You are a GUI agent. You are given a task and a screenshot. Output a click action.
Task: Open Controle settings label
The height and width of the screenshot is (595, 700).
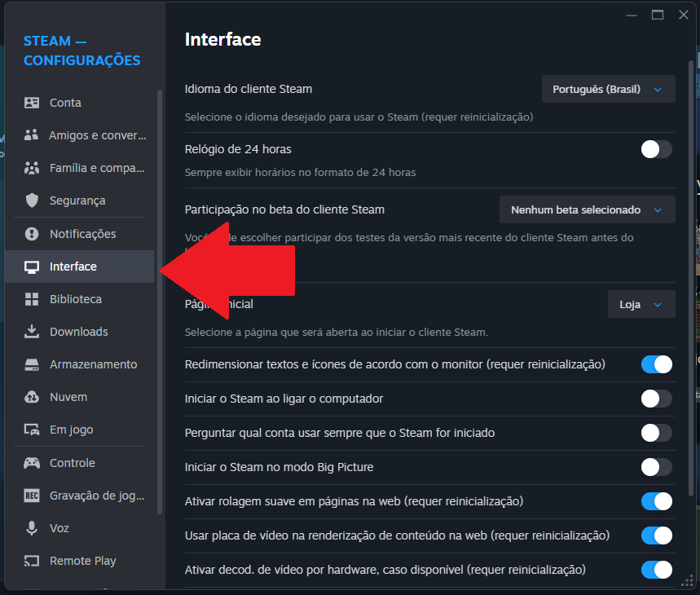(x=73, y=463)
